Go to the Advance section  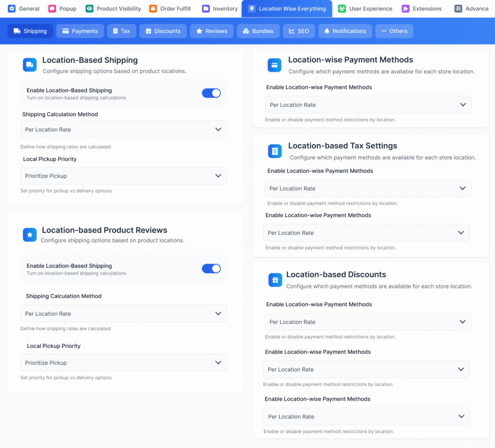(471, 8)
